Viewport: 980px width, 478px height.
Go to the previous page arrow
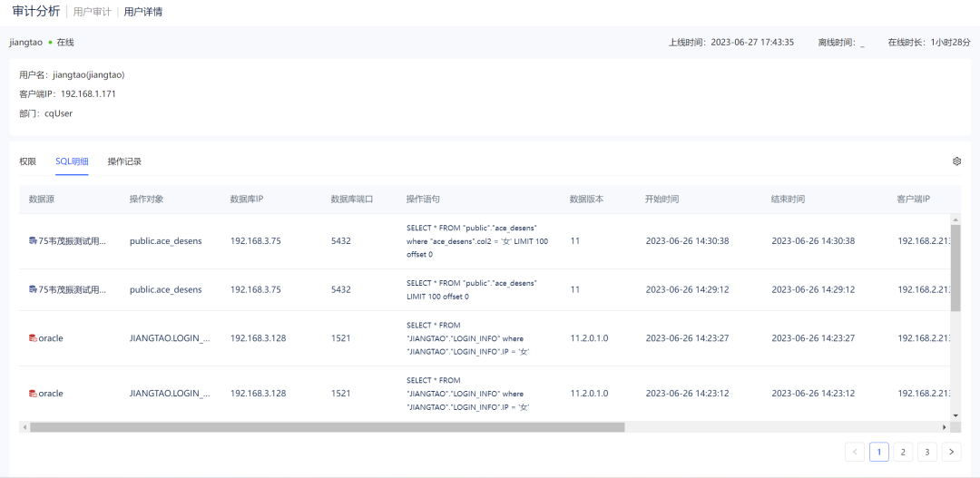point(855,452)
